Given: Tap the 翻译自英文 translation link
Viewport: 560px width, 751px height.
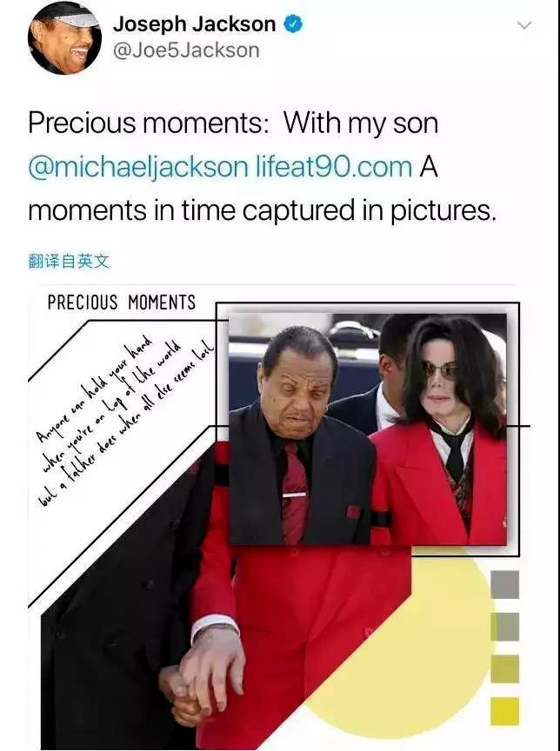Looking at the screenshot, I should click(x=69, y=262).
